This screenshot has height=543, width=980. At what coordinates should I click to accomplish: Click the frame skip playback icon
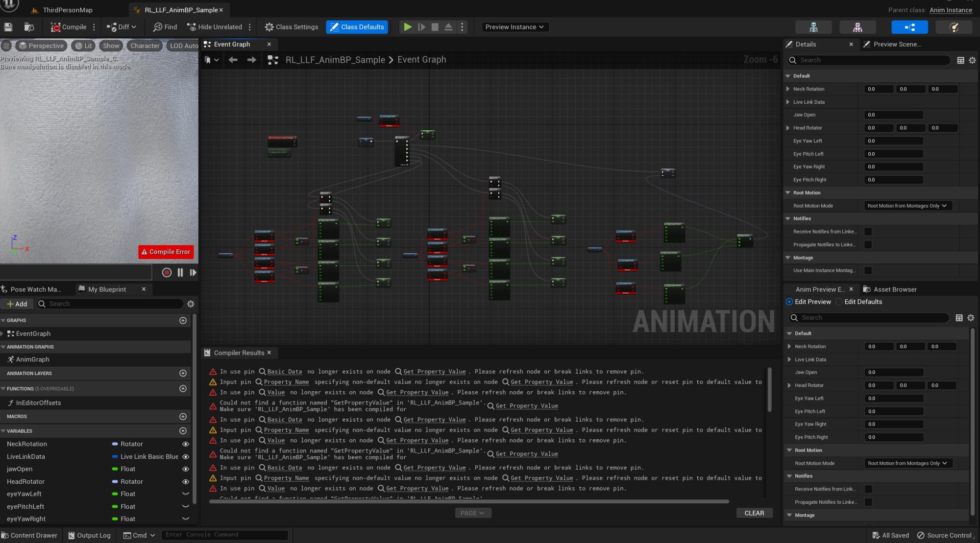(421, 27)
